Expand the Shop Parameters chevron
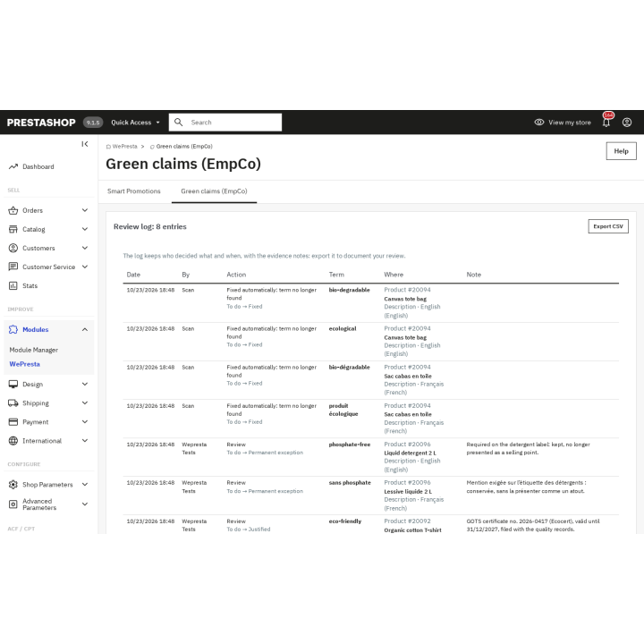 point(85,485)
